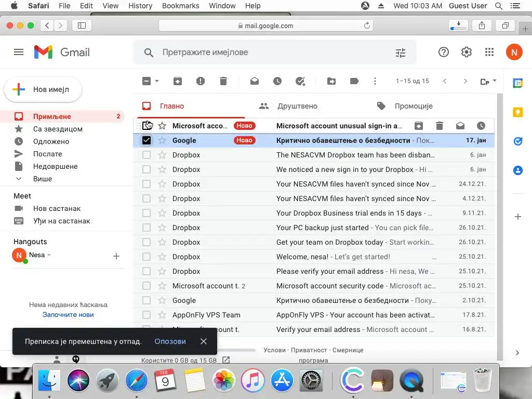This screenshot has width=532, height=399.
Task: Click the Labels tag icon
Action: click(354, 81)
